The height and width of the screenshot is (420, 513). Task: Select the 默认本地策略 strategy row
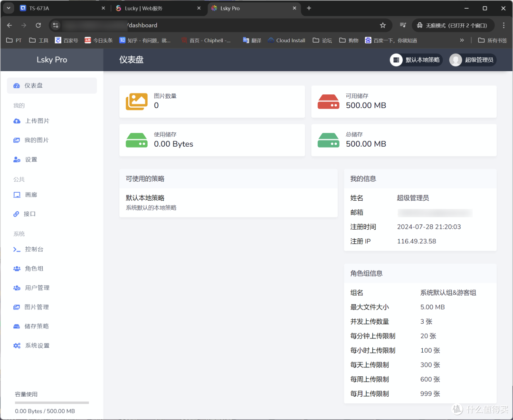228,203
